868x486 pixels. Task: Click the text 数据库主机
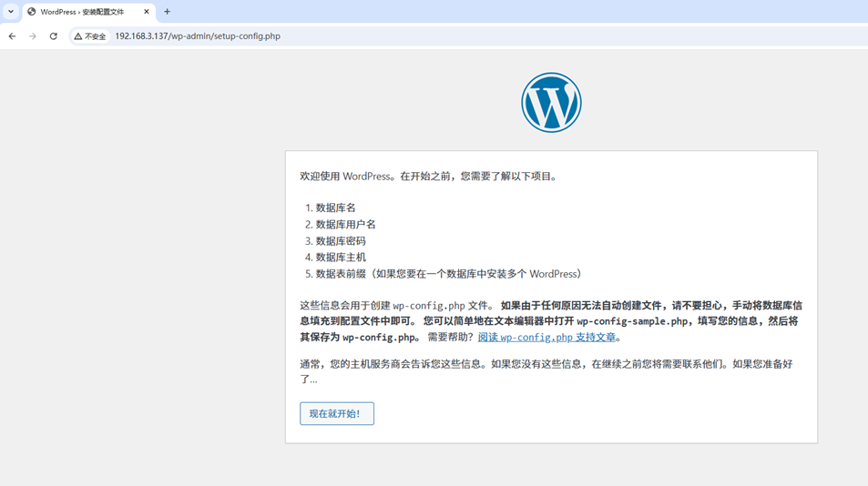[341, 257]
